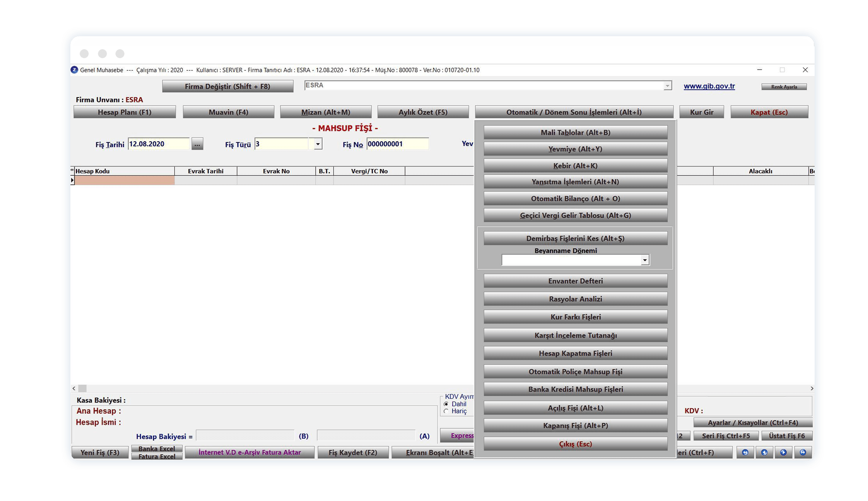This screenshot has width=868, height=501.
Task: Click the horizontal scrollbar thumb of the grid
Action: 82,388
